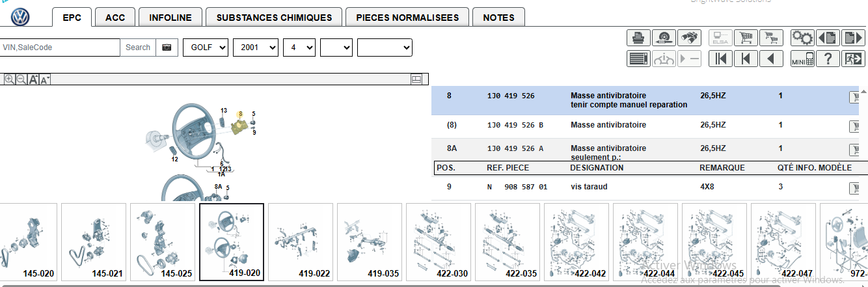This screenshot has height=287, width=868.
Task: Click the question mark help icon
Action: click(x=828, y=59)
